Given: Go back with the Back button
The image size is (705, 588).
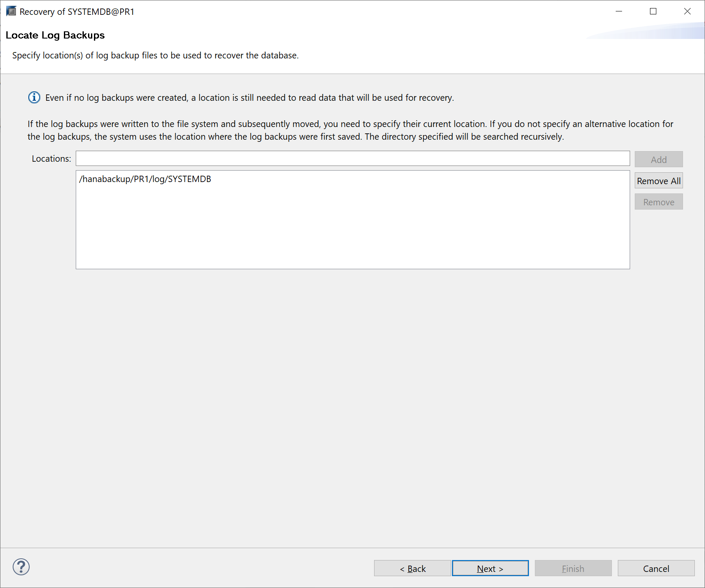Looking at the screenshot, I should point(413,569).
